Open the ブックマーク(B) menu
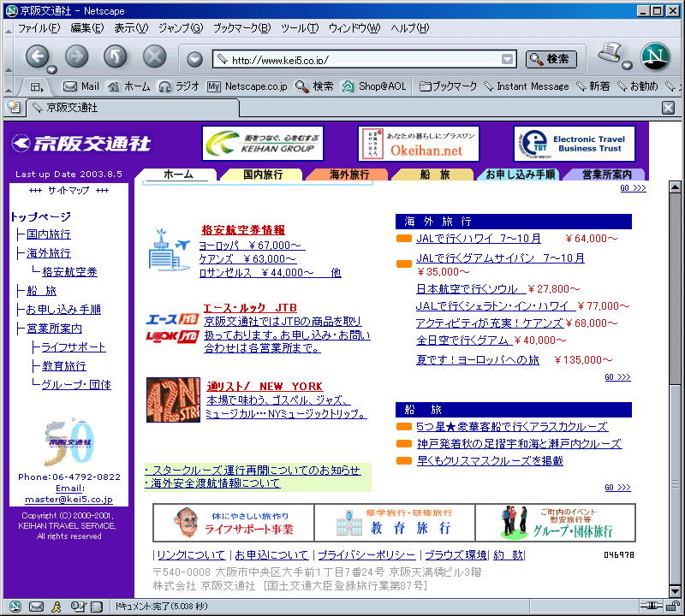 242,28
